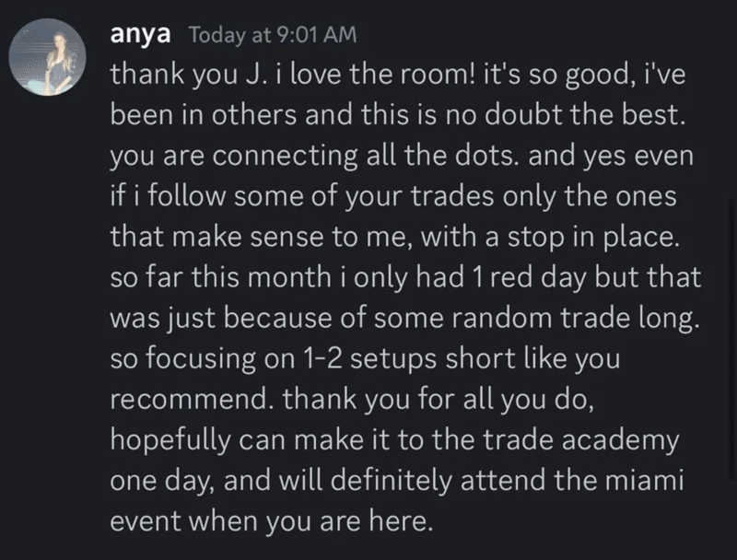Click the words "trade academy"
Image resolution: width=737 pixels, height=560 pixels.
coord(581,440)
